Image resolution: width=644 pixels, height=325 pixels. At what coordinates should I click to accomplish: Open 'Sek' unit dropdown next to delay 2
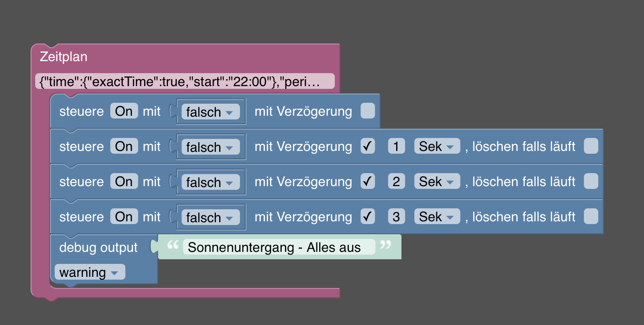coord(437,181)
